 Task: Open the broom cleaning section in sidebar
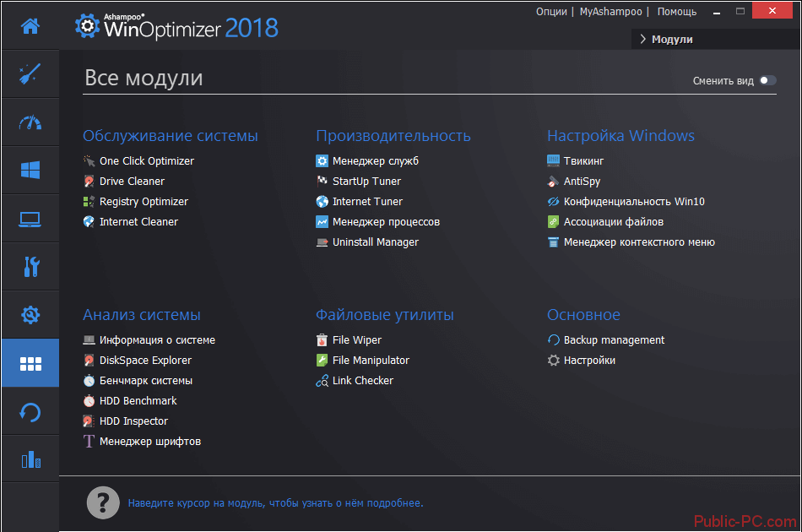[30, 74]
